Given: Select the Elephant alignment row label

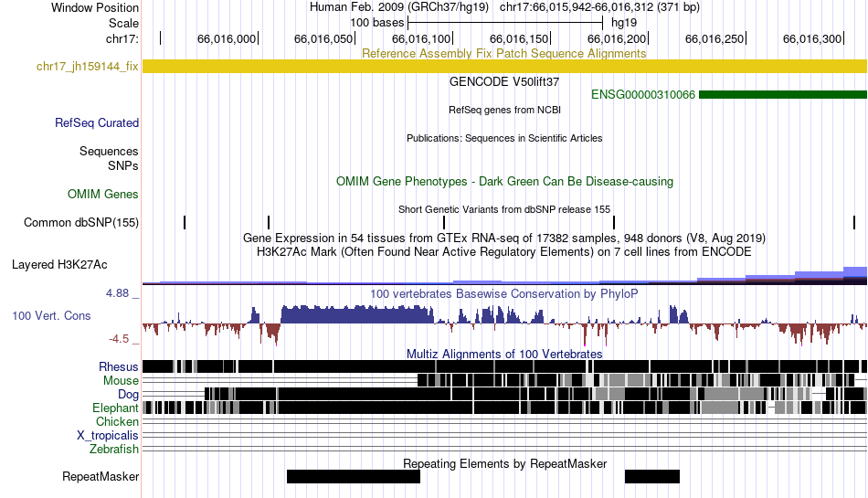Looking at the screenshot, I should (x=115, y=408).
